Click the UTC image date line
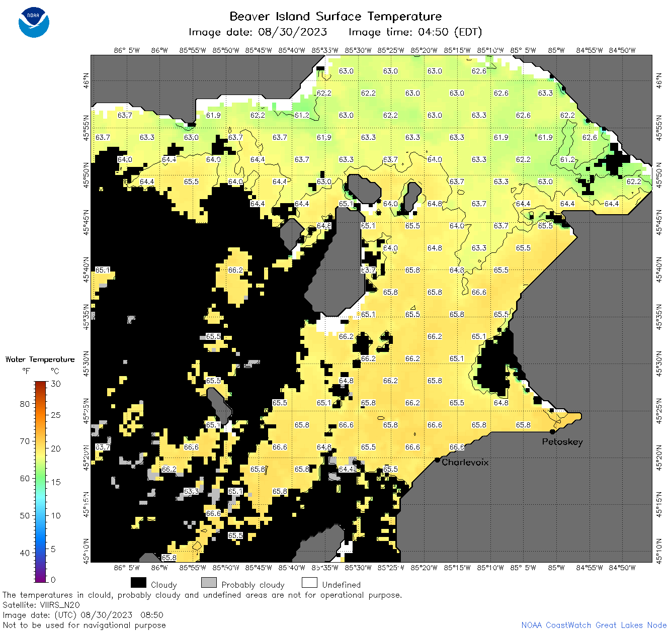This screenshot has height=633, width=672. tap(82, 615)
